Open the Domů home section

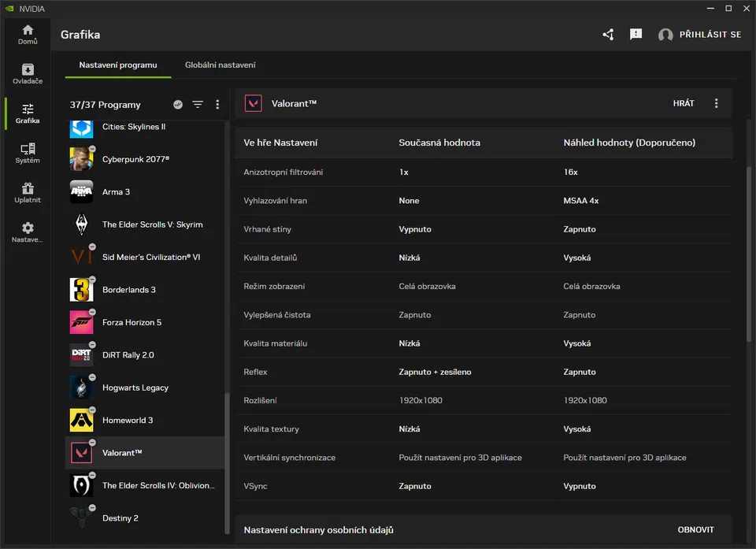(28, 34)
